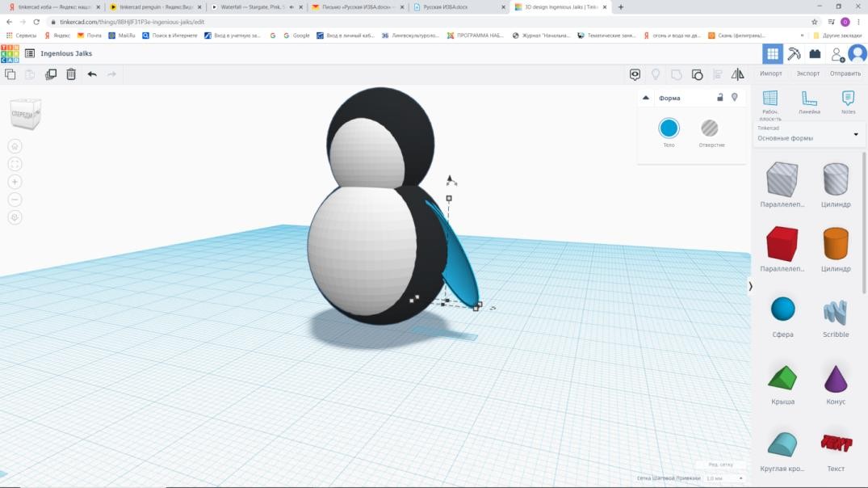This screenshot has height=488, width=868.
Task: Click the Ungroup icon in the toolbar
Action: pos(697,74)
